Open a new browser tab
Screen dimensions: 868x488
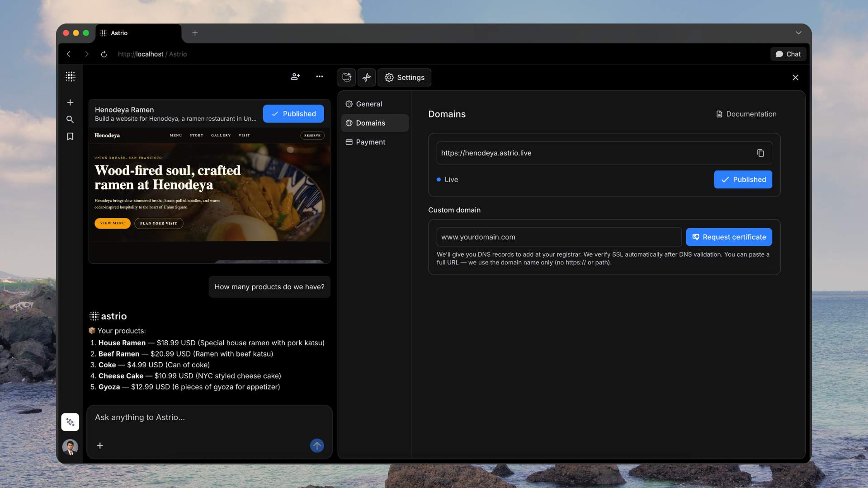coord(195,33)
